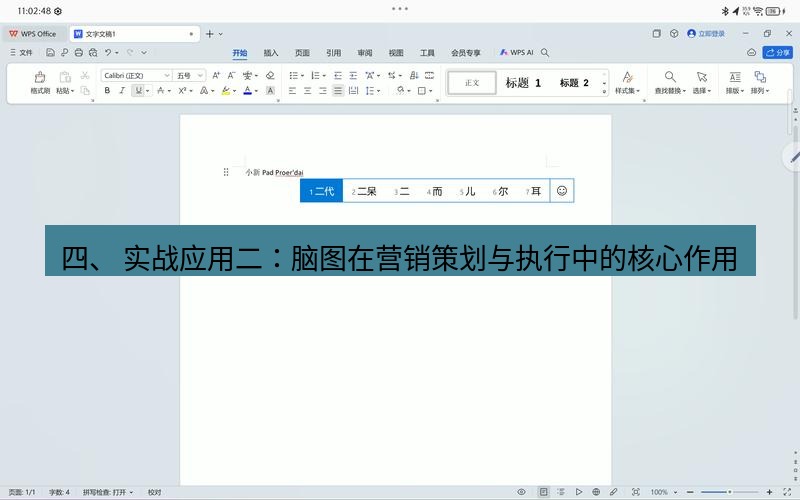Screen dimensions: 800x500
Task: Click the Save icon in quick toolbar
Action: tap(50, 52)
